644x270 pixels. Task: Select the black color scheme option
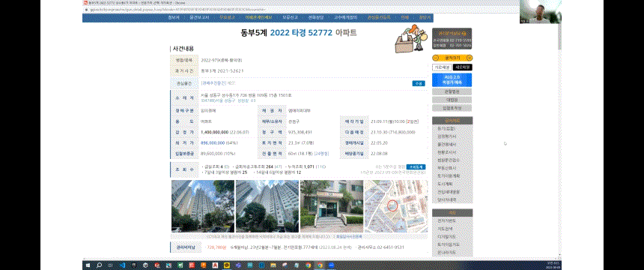pos(463,67)
